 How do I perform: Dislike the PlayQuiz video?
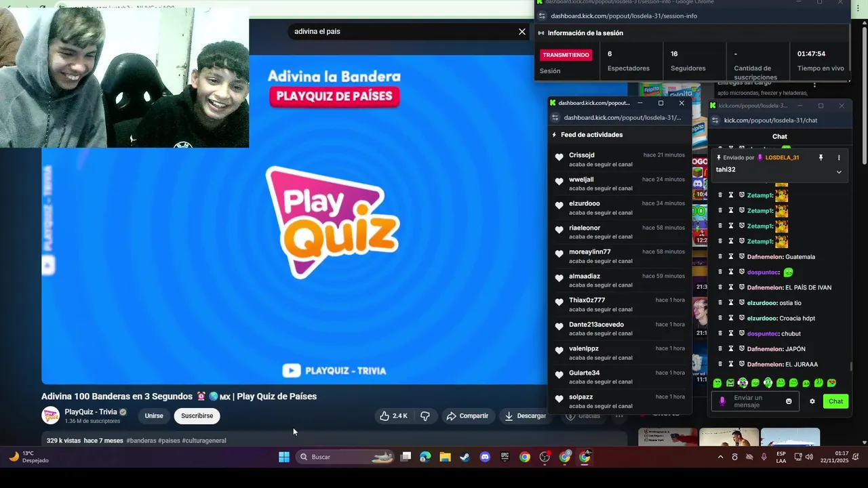425,416
